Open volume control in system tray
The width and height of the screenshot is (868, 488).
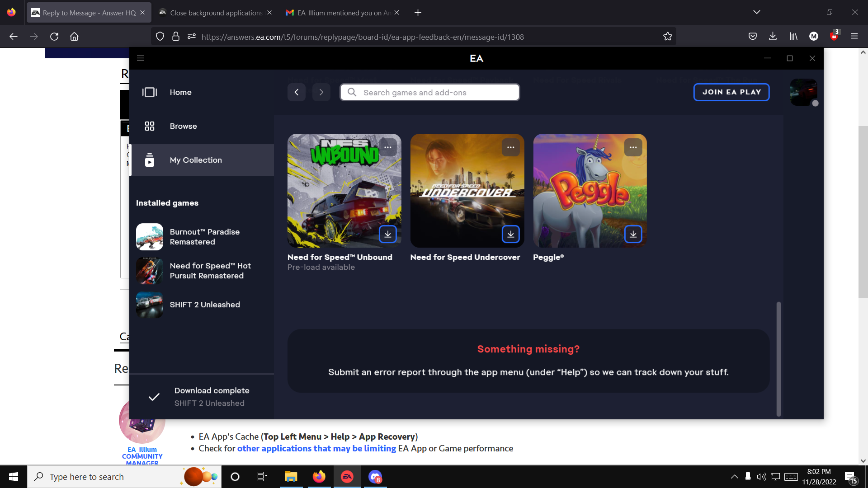click(761, 477)
